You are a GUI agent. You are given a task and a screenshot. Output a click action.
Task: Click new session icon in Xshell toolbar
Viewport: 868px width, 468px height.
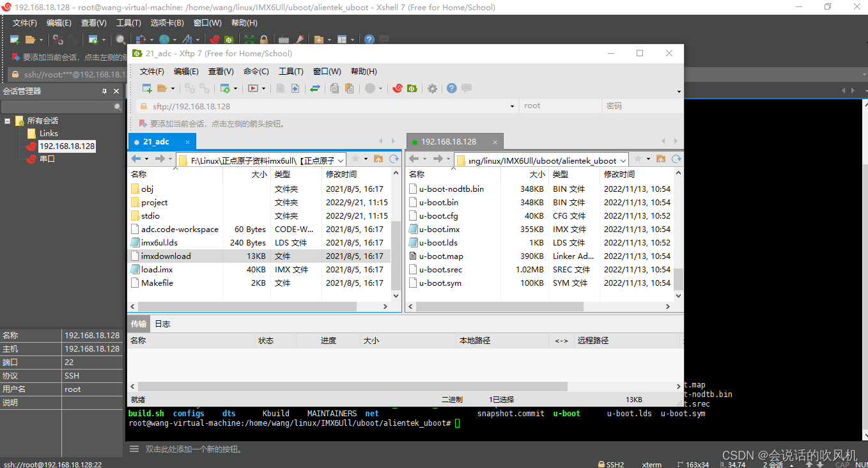15,40
